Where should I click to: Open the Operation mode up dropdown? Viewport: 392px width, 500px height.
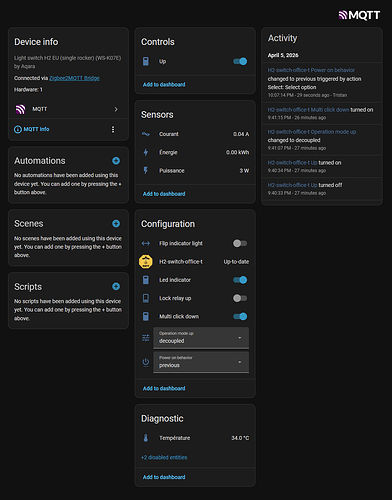[201, 338]
